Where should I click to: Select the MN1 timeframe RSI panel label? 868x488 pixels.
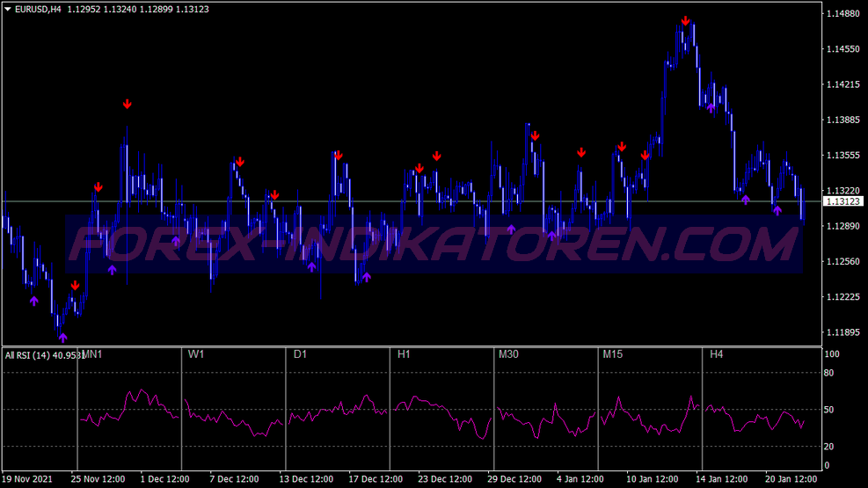(92, 354)
